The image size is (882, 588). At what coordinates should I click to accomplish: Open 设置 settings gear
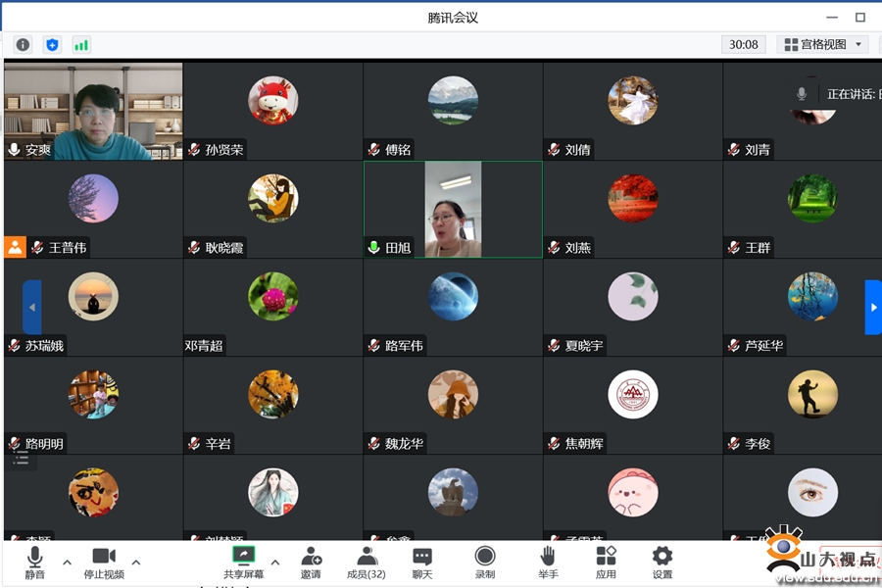pos(662,563)
